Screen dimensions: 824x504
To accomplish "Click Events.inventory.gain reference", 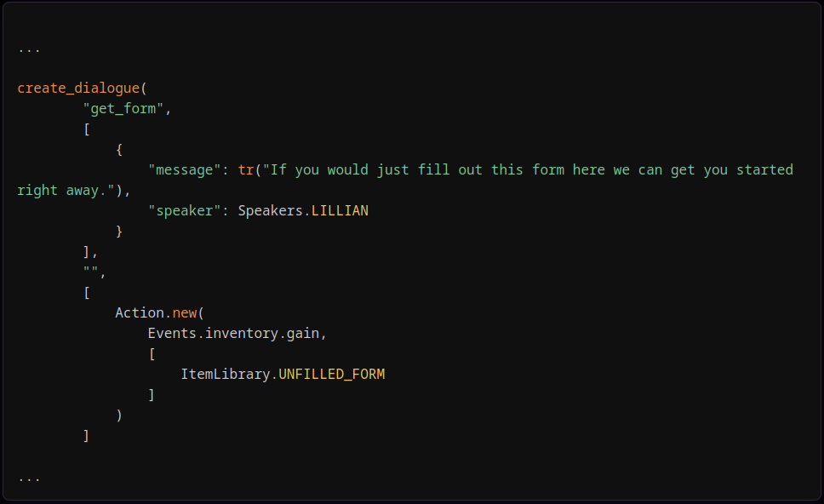I will pyautogui.click(x=233, y=334).
